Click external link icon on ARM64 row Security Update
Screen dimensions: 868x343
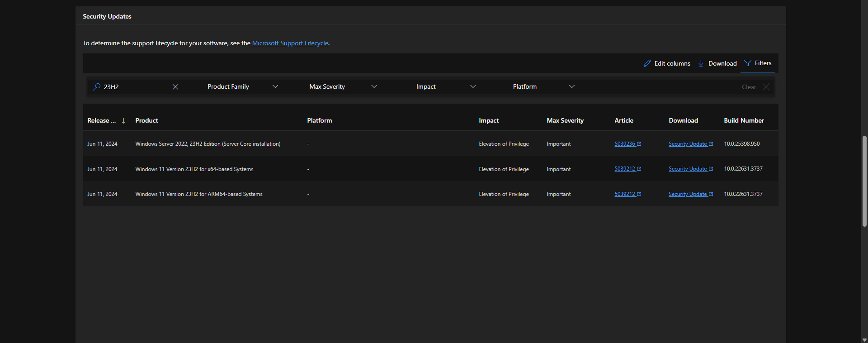tap(711, 194)
